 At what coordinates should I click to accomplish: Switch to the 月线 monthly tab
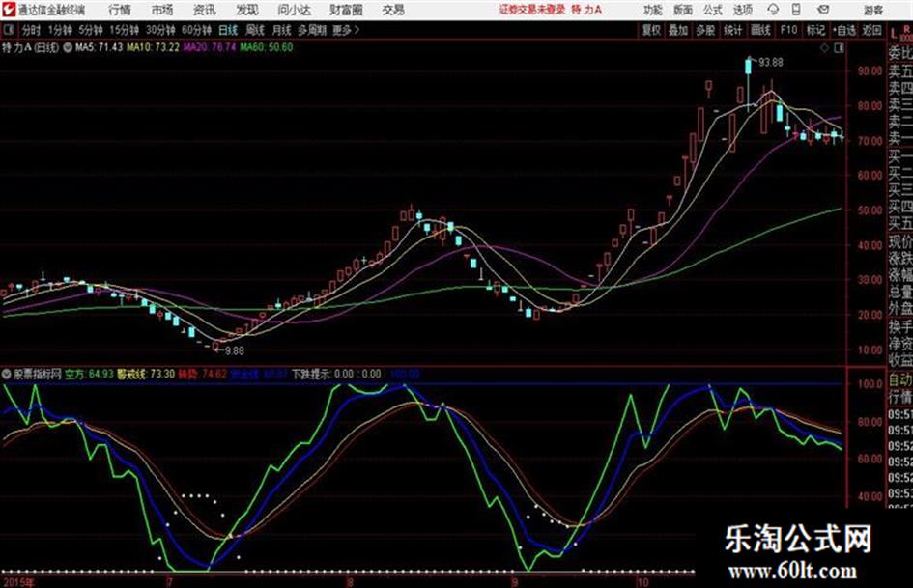[282, 30]
